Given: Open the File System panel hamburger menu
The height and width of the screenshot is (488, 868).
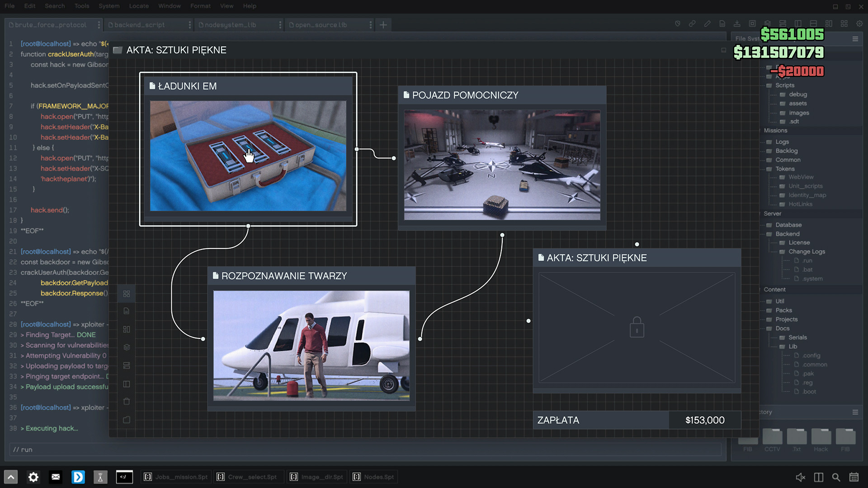Looking at the screenshot, I should coord(855,39).
